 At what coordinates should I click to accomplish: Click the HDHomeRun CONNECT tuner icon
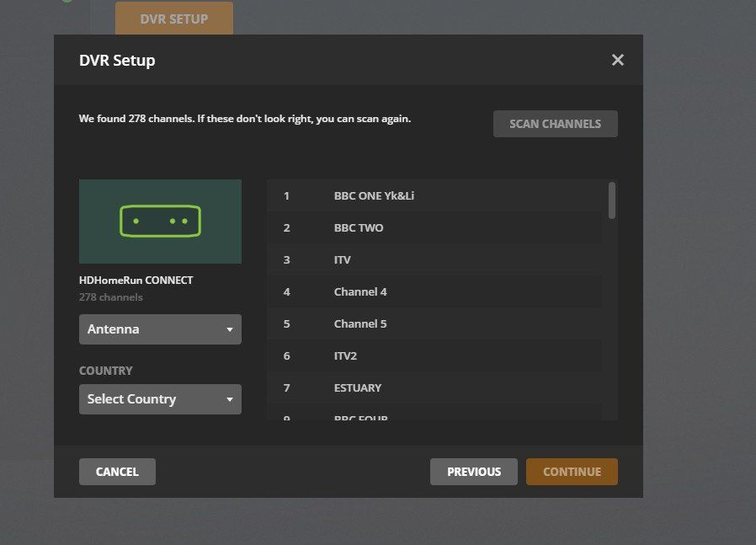point(160,221)
